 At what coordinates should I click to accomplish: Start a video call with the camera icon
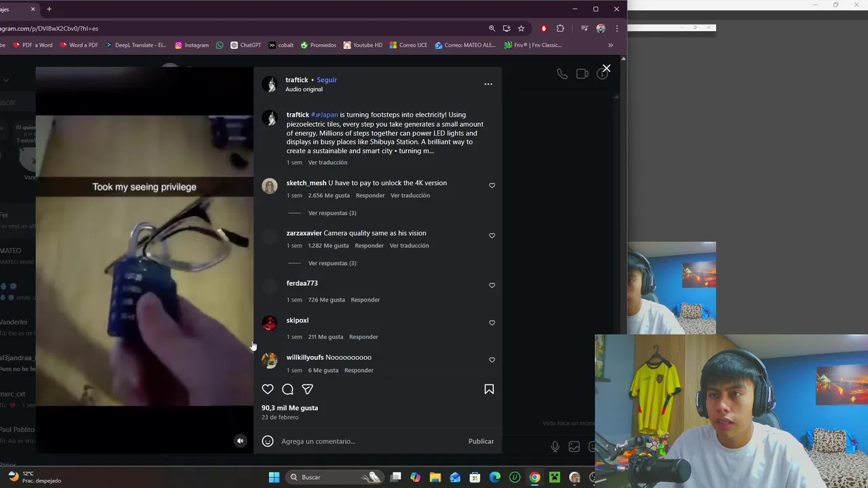coord(583,74)
